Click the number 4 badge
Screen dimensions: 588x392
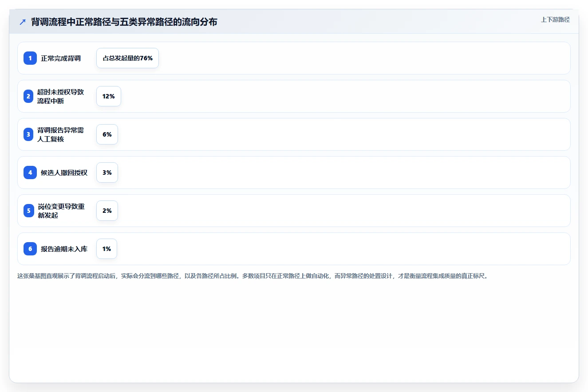30,172
